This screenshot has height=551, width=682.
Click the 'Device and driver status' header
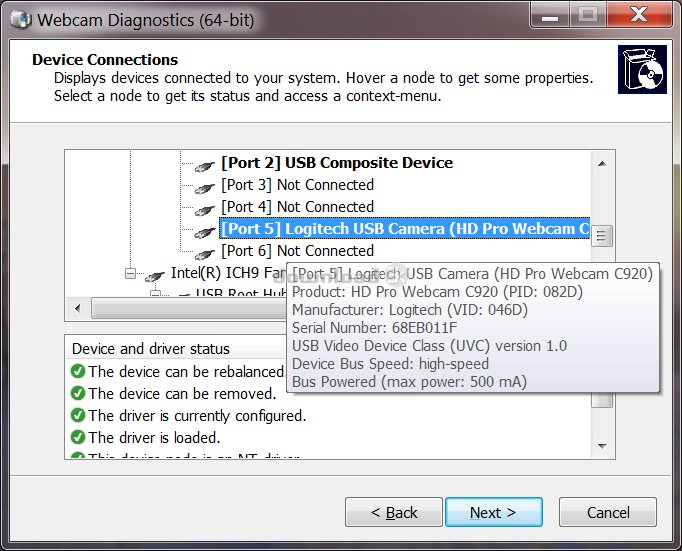tap(151, 349)
